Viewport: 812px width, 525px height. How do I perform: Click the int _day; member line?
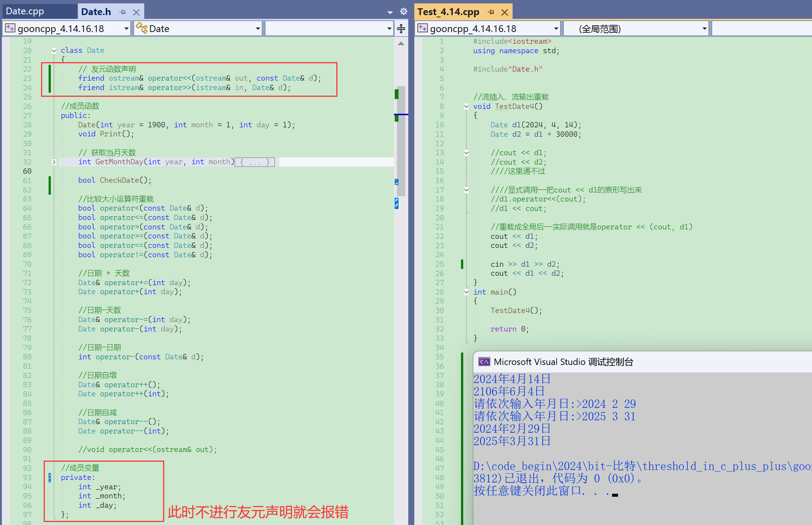click(x=98, y=505)
